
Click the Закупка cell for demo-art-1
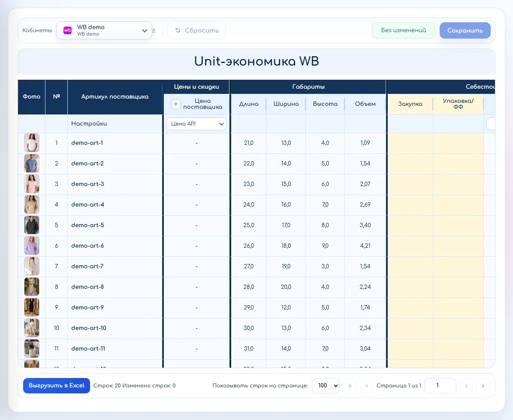point(410,143)
